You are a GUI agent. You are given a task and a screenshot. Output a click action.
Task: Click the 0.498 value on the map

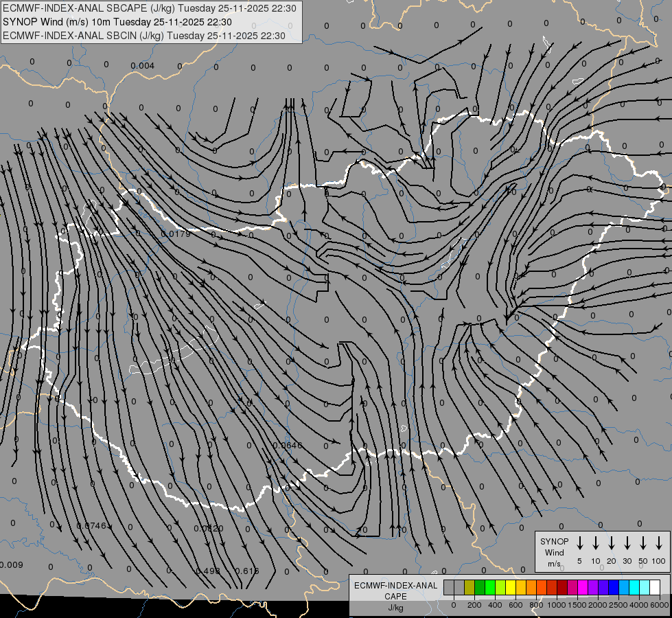[208, 571]
